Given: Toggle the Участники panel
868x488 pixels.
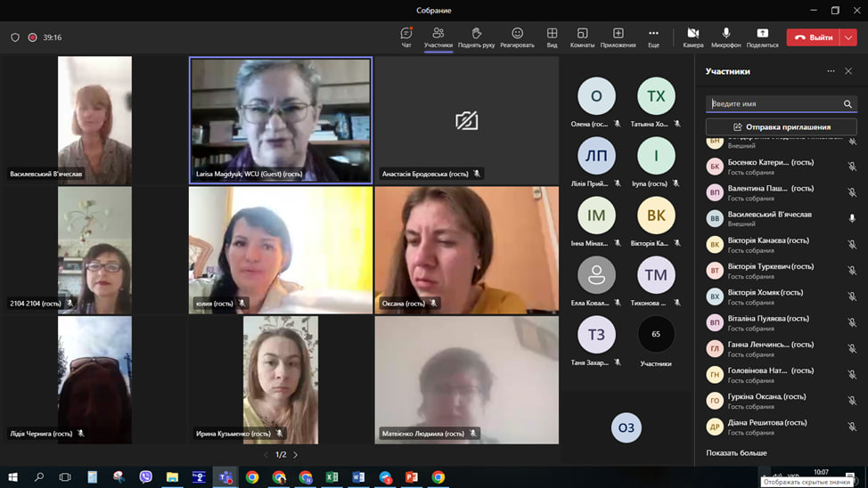Looking at the screenshot, I should [x=438, y=37].
